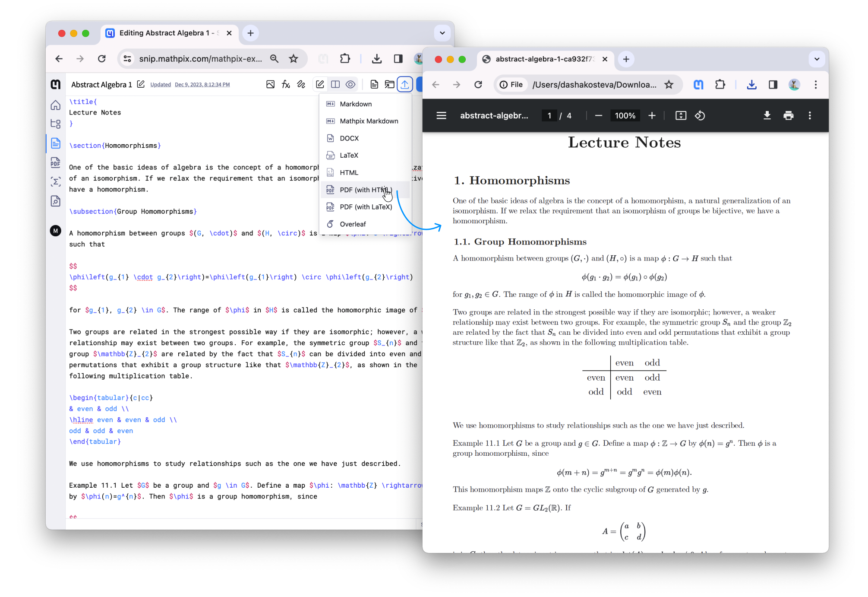Image resolution: width=868 pixels, height=597 pixels.
Task: Switch to preview-only mode via eye icon
Action: click(351, 84)
